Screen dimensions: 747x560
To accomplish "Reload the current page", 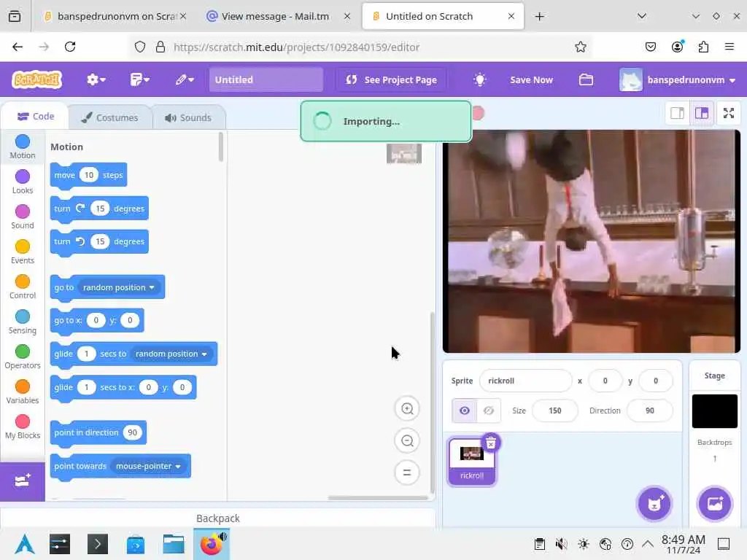I will [x=70, y=47].
